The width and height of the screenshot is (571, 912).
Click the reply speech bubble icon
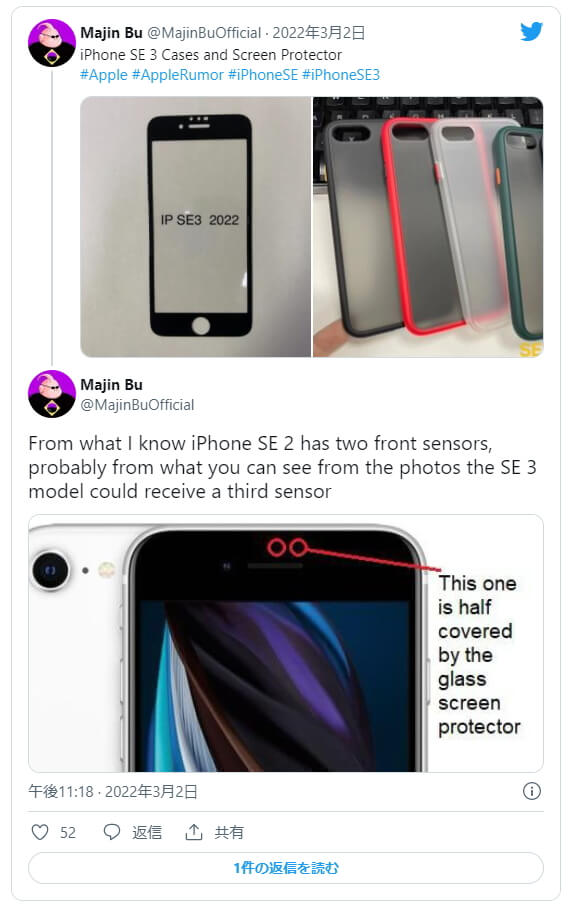pos(112,832)
